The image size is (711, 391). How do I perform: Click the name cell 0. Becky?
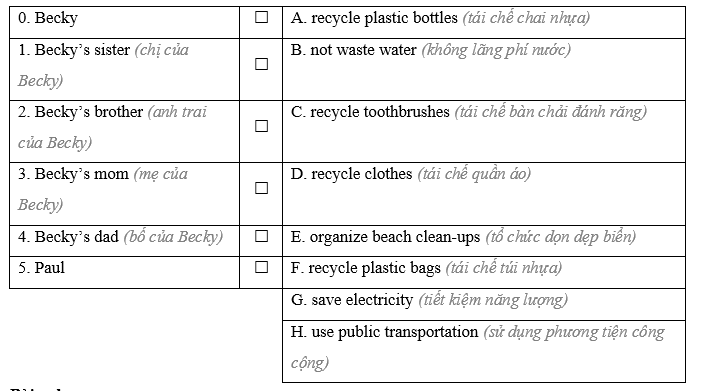point(48,18)
